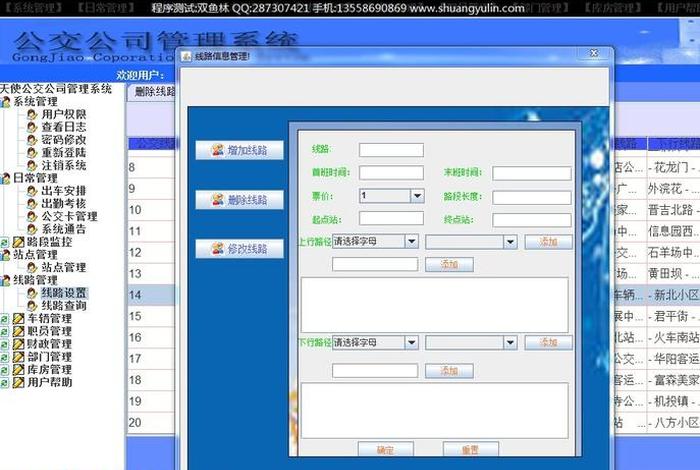Image resolution: width=700 pixels, height=470 pixels.
Task: Select 公交卡管理 in the tree
Action: click(x=69, y=216)
